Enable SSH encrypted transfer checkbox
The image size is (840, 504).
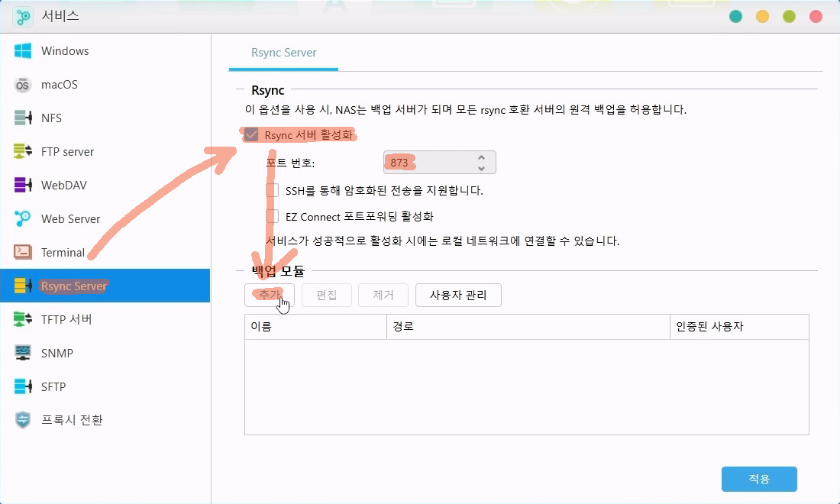272,190
